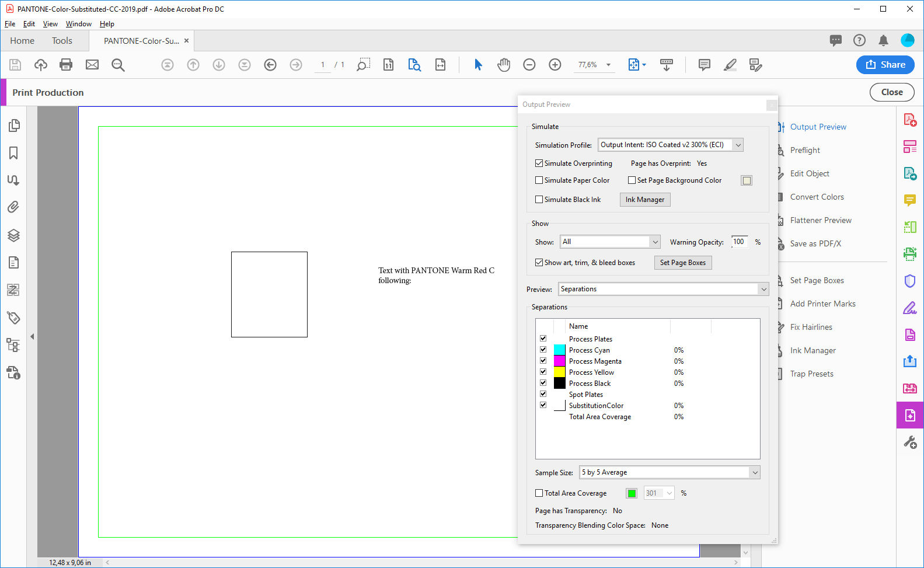Click the green Total Area Coverage swatch

(632, 493)
